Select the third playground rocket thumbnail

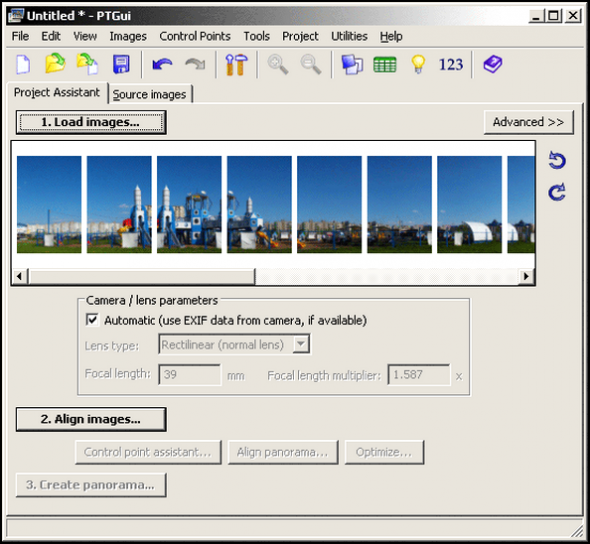click(x=189, y=204)
